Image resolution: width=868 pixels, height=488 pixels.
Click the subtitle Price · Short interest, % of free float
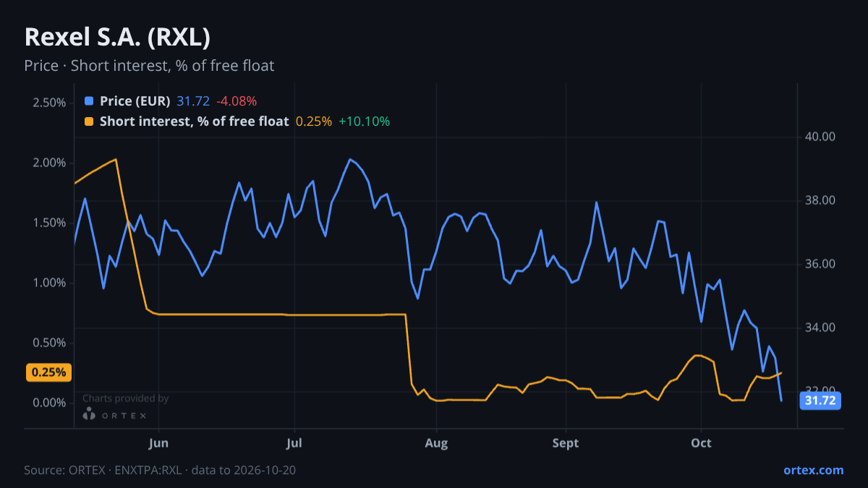(x=149, y=66)
